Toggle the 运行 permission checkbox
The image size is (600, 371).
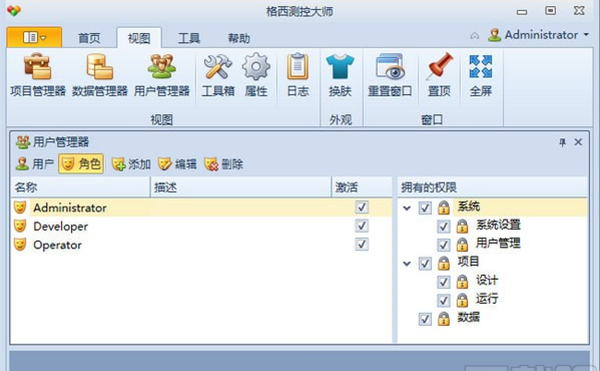[443, 300]
